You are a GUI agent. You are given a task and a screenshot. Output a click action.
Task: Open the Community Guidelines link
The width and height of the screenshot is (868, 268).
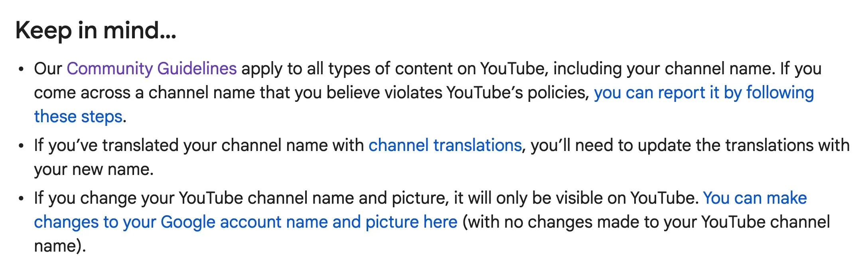pyautogui.click(x=152, y=69)
